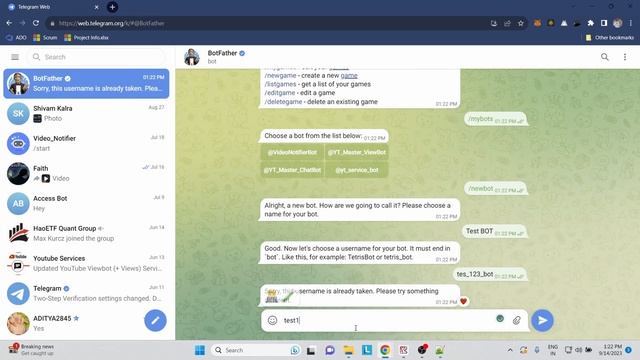Image resolution: width=640 pixels, height=360 pixels.
Task: Open the HaoETF Quant Group chat
Action: tap(86, 233)
